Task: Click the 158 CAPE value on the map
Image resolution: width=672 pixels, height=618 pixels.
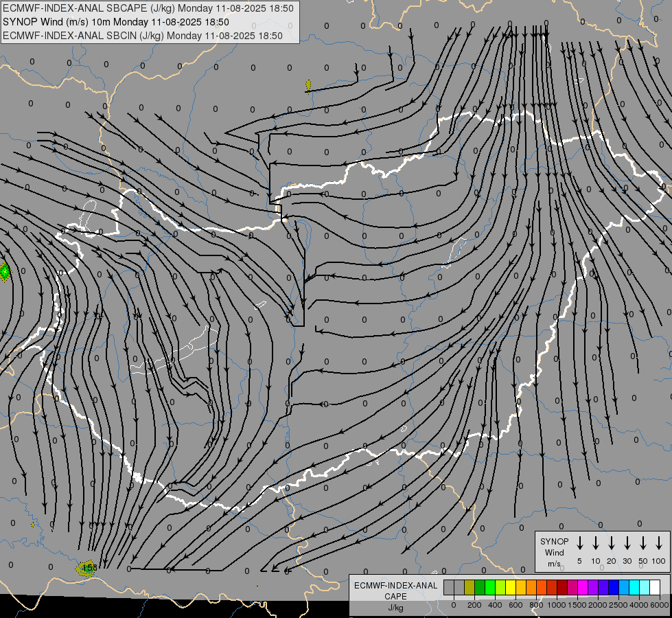Action: [x=89, y=568]
